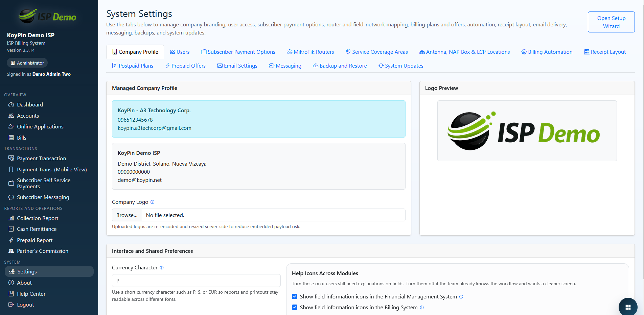This screenshot has height=315, width=644.
Task: Click the Dashboard icon in sidebar
Action: (11, 105)
